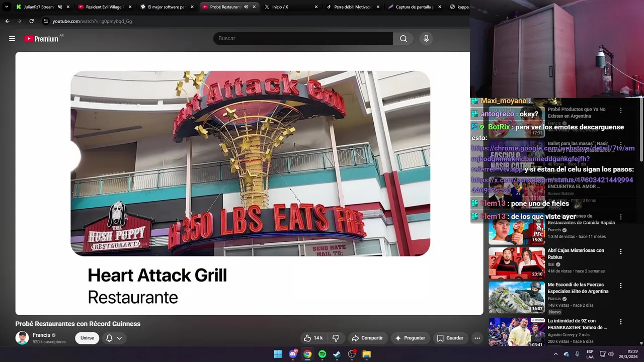Open La intimidad de 9Z con FRANKKASTER title

click(577, 324)
